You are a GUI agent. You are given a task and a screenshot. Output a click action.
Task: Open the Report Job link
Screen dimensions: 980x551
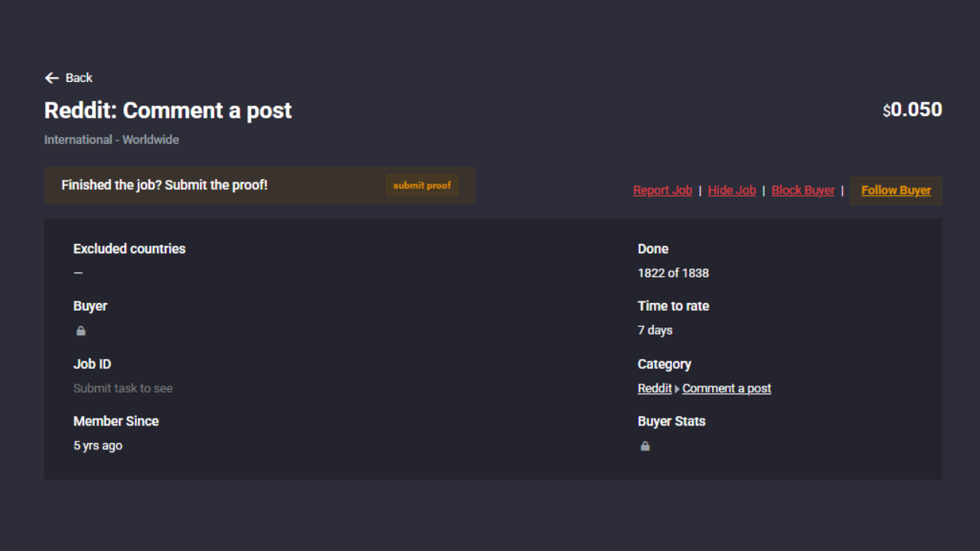[662, 191]
